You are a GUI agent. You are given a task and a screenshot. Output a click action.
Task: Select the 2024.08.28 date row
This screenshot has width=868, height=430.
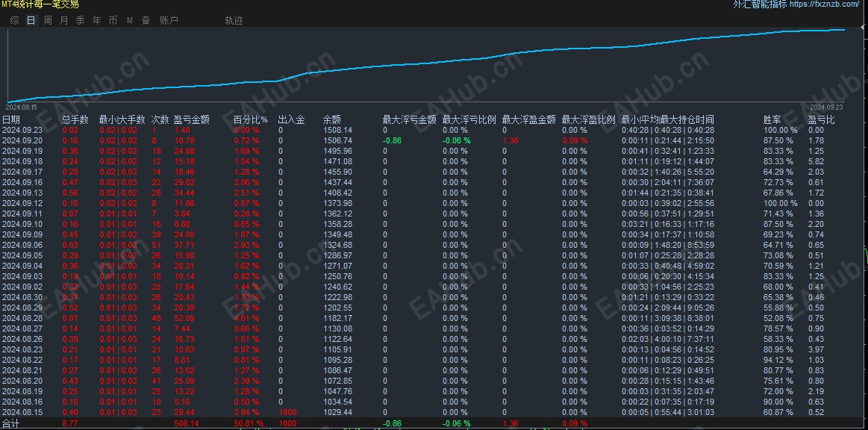[x=22, y=318]
